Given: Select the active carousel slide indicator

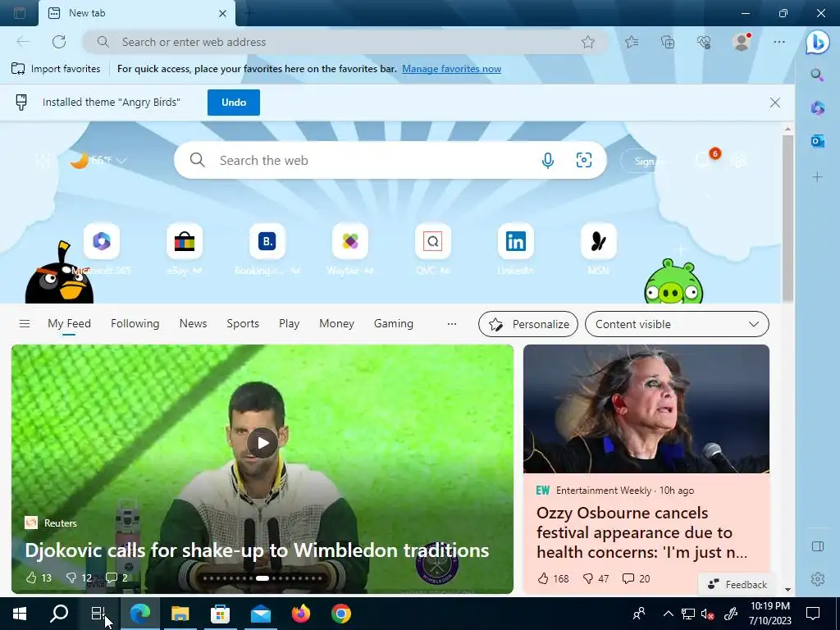Looking at the screenshot, I should pos(262,578).
